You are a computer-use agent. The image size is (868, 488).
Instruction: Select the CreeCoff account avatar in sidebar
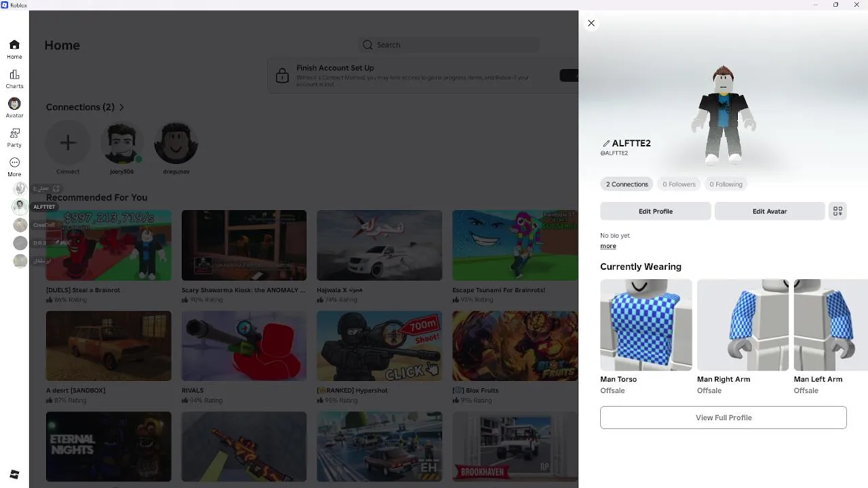[20, 224]
